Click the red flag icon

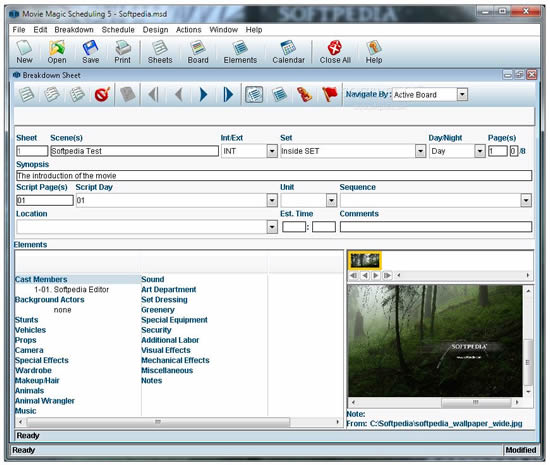point(330,94)
